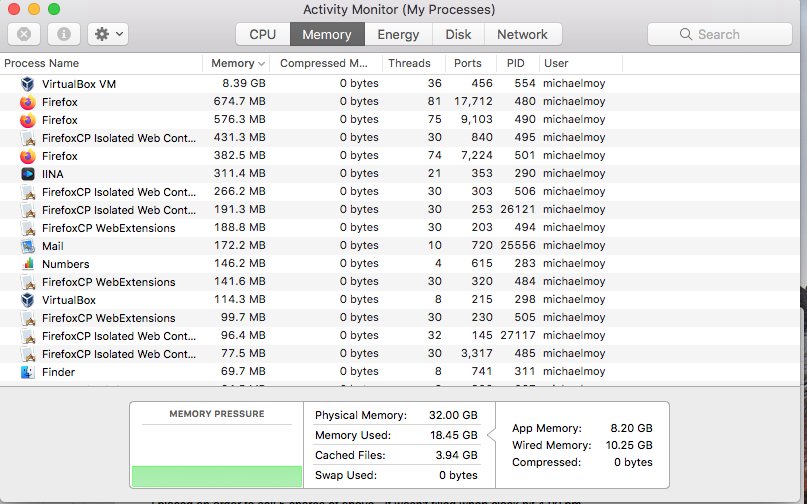Click the Wired Memory 10.25 GB value
807x504 pixels.
[629, 445]
